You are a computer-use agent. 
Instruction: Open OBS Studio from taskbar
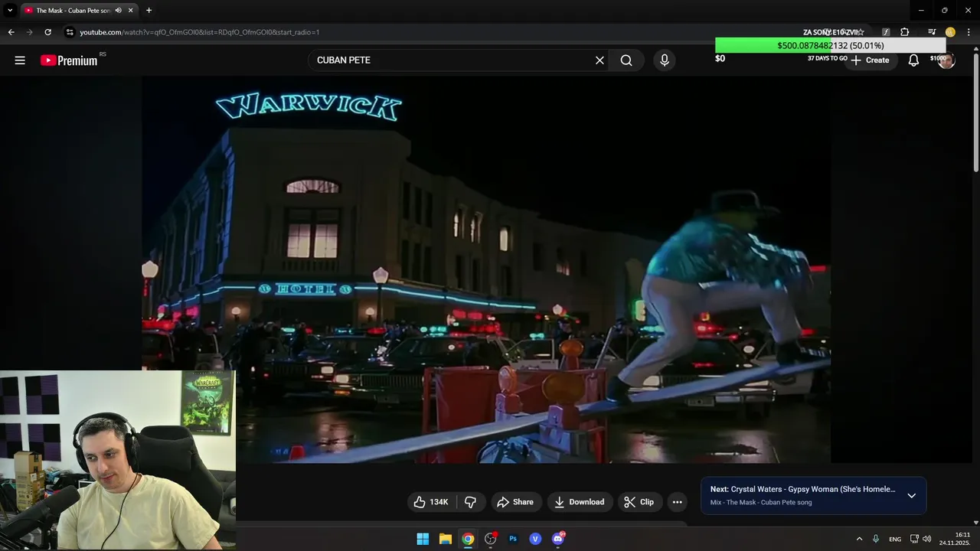490,539
